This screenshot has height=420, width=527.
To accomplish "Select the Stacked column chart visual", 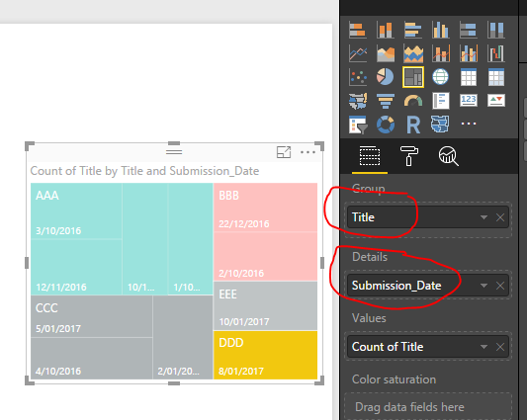I will coord(386,30).
